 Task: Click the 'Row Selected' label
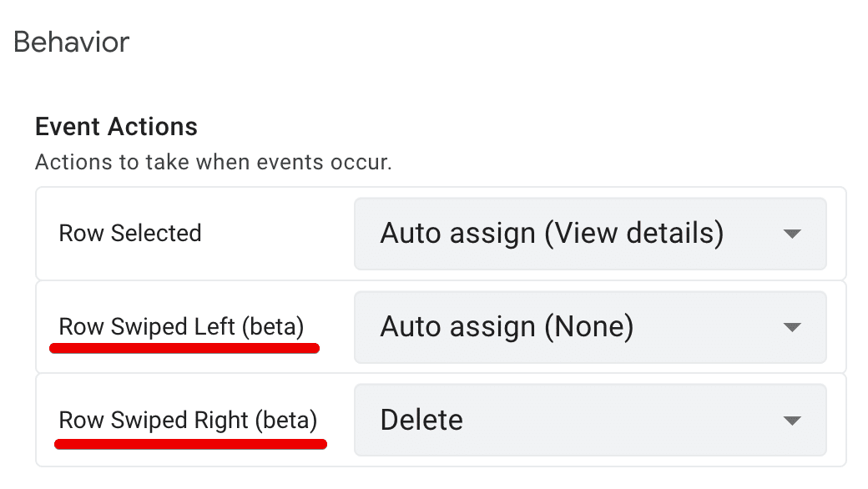tap(130, 233)
